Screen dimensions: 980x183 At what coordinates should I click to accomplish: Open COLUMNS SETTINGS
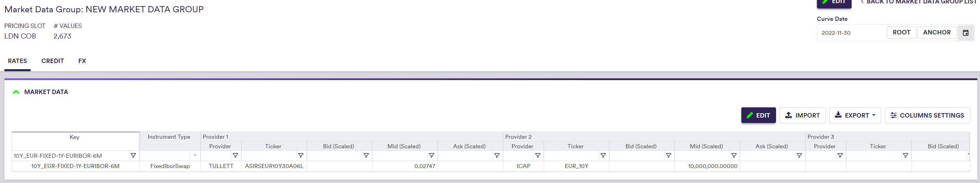pyautogui.click(x=927, y=115)
